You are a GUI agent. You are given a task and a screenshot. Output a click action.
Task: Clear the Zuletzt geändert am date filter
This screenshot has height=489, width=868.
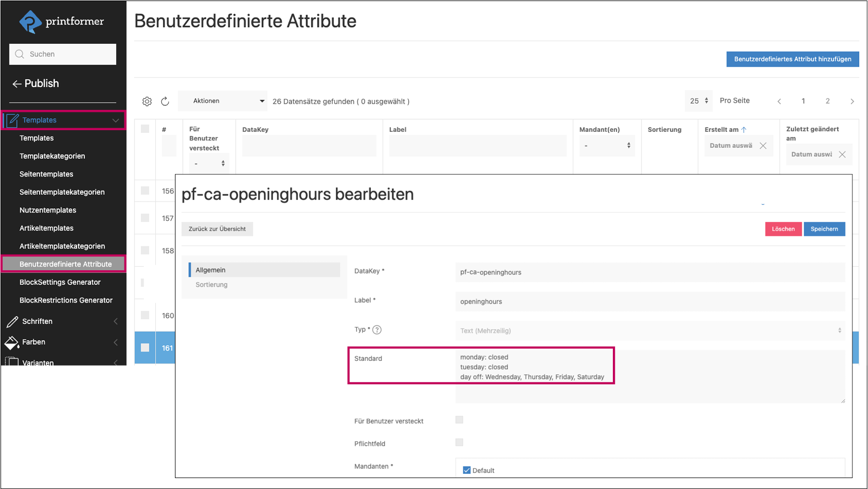click(x=842, y=155)
